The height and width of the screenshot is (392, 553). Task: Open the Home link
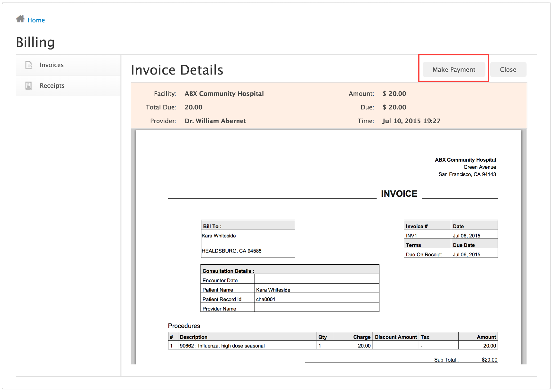(x=36, y=20)
